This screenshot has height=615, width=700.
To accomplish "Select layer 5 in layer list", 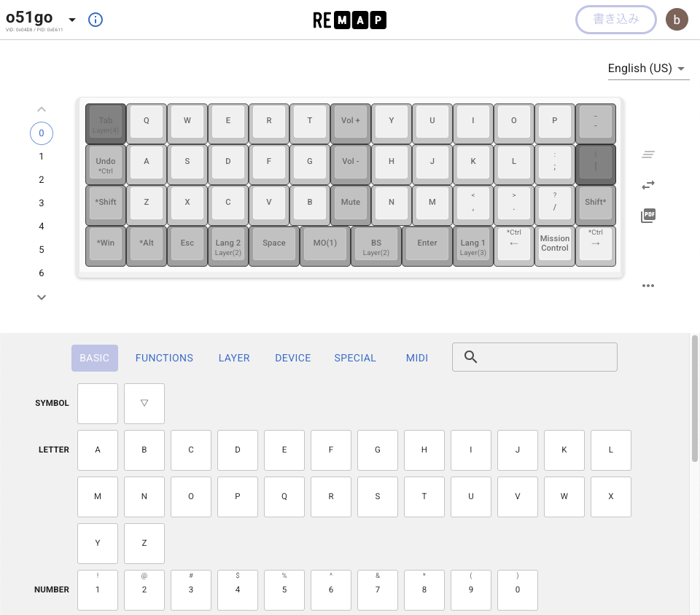I will click(42, 250).
